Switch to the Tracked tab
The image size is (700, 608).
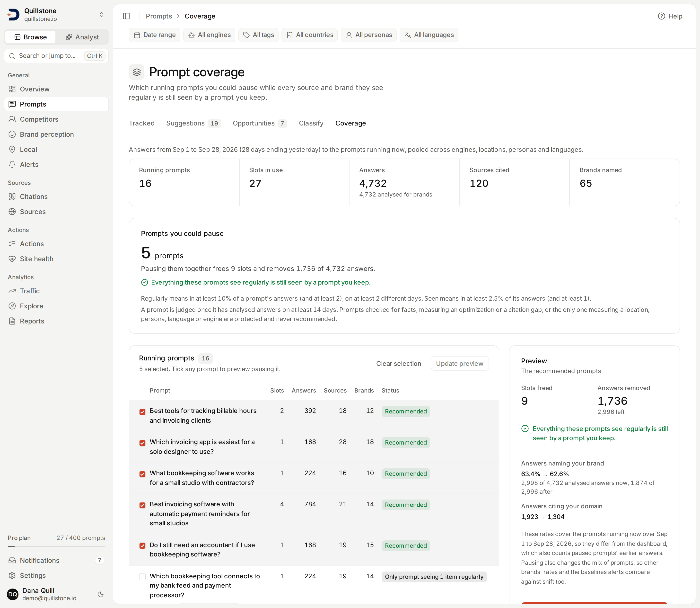142,123
